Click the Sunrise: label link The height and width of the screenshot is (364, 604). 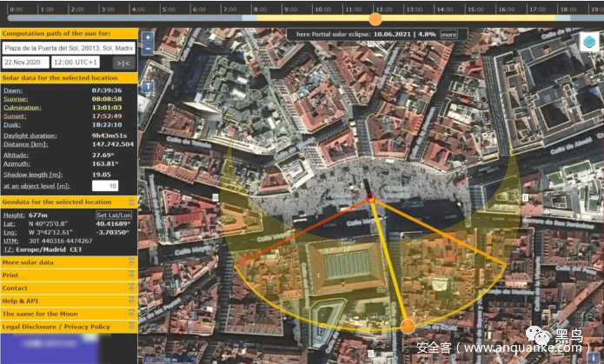16,99
